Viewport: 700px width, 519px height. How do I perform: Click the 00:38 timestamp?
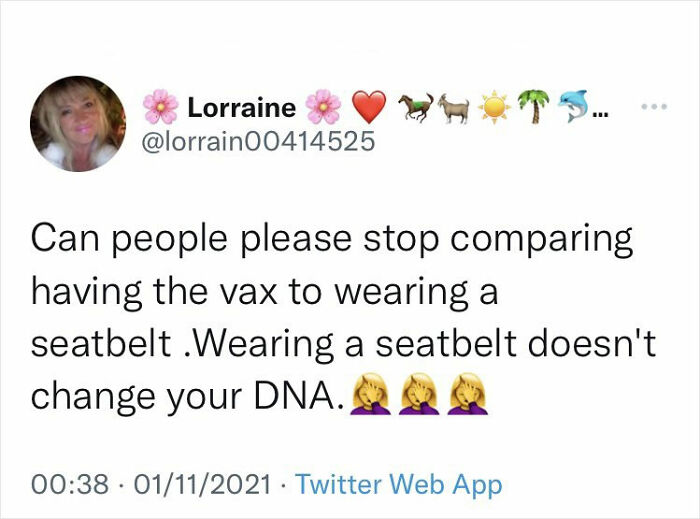[68, 485]
